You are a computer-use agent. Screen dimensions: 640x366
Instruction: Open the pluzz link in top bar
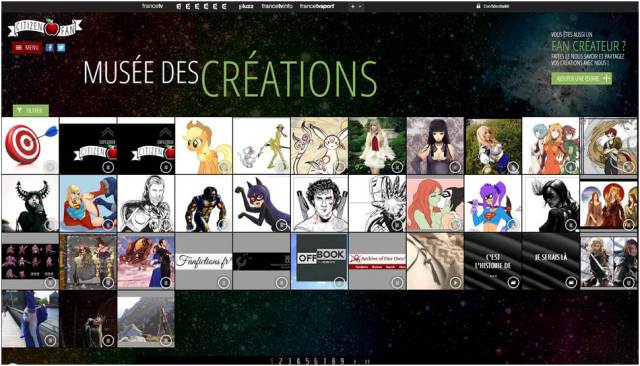click(x=246, y=6)
